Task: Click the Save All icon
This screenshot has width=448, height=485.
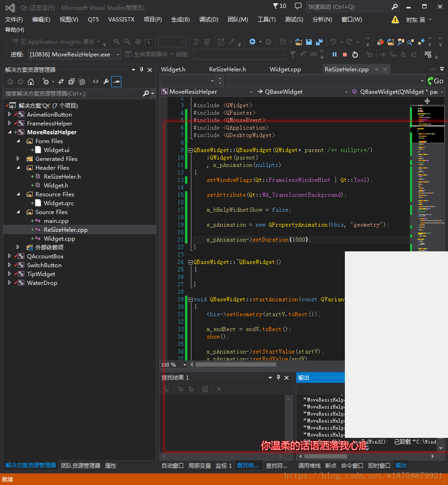Action: 319,42
